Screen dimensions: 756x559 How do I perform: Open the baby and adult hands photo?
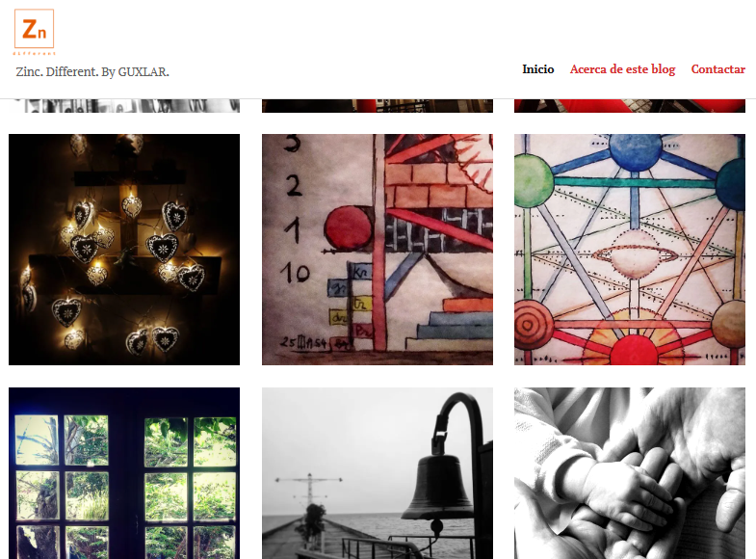pyautogui.click(x=630, y=473)
